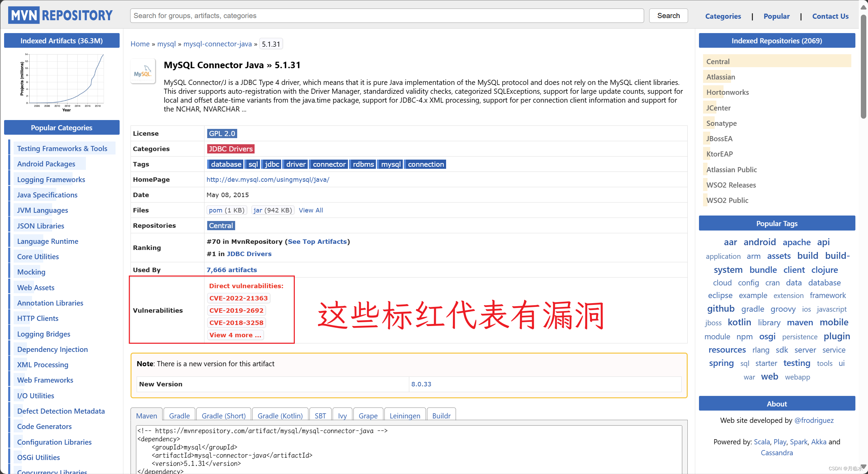Open CVE-2022-21363 vulnerability link
This screenshot has width=868, height=474.
239,298
